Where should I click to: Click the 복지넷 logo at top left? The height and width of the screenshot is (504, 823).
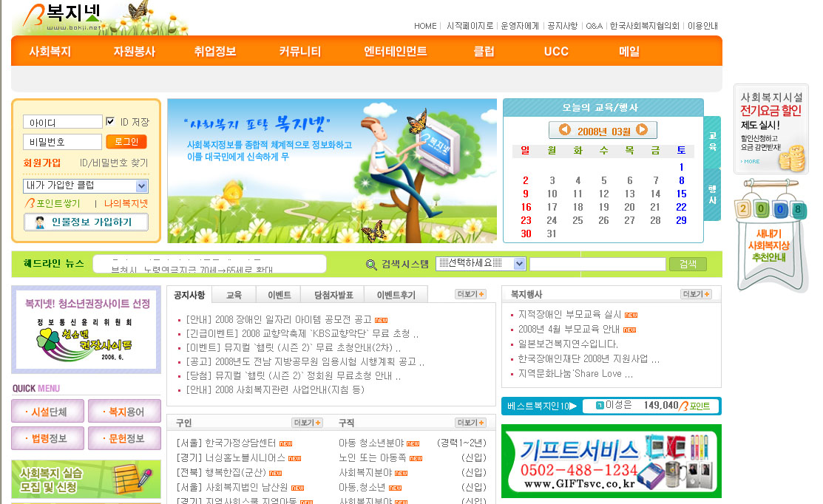click(63, 18)
